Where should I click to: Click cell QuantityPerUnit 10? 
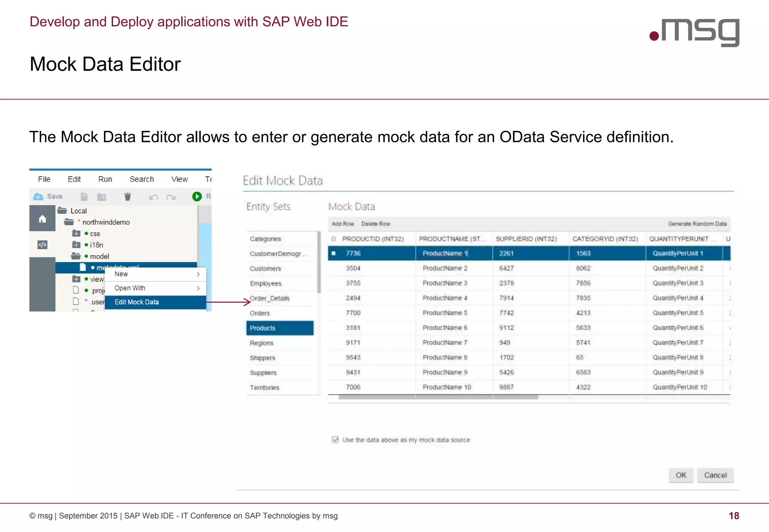coord(684,387)
